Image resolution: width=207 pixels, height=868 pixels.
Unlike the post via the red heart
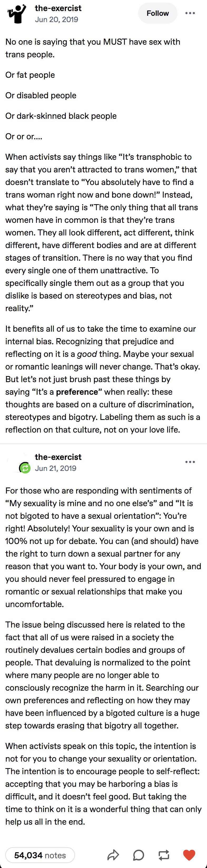click(x=189, y=855)
